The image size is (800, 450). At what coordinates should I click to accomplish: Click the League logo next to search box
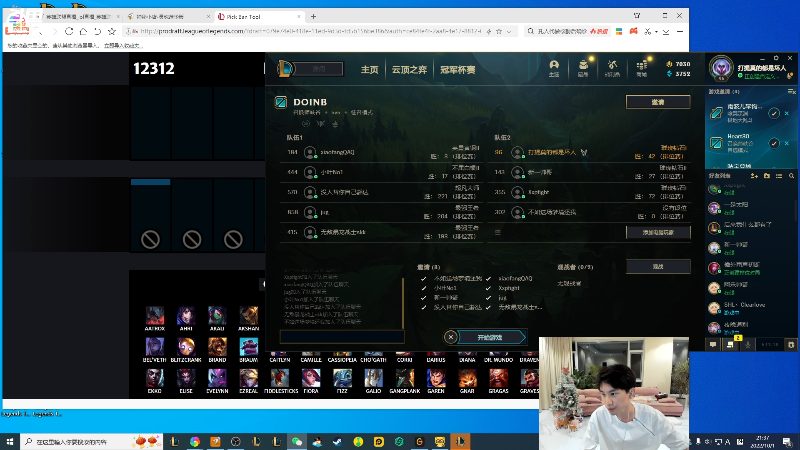pos(286,68)
